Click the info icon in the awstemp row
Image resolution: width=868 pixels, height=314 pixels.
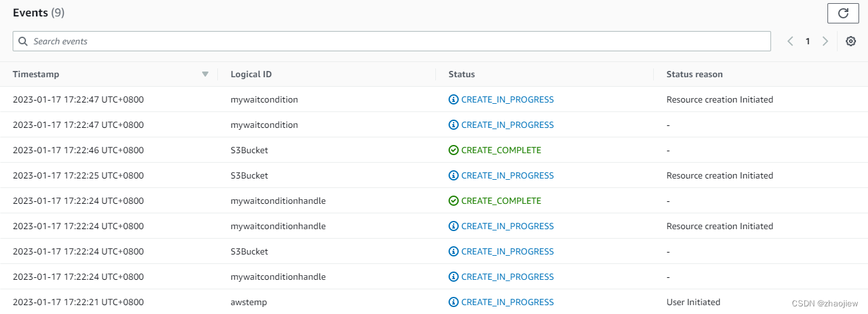point(453,302)
